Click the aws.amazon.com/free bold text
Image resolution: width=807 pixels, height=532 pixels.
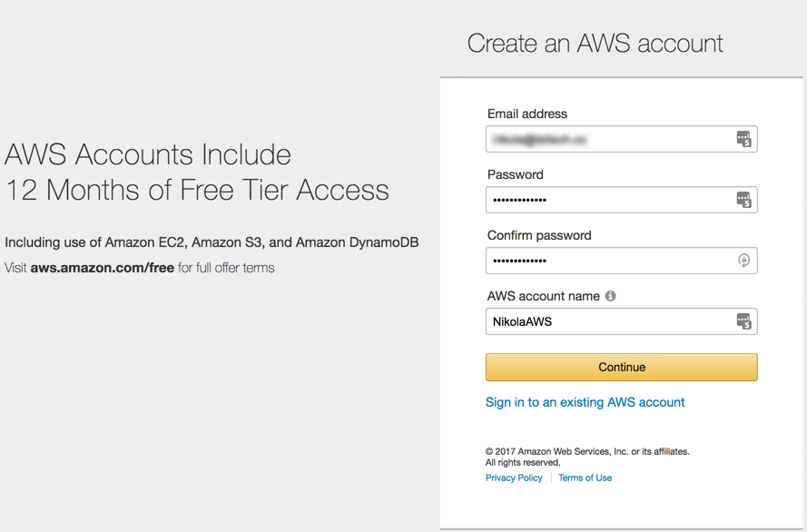point(102,268)
